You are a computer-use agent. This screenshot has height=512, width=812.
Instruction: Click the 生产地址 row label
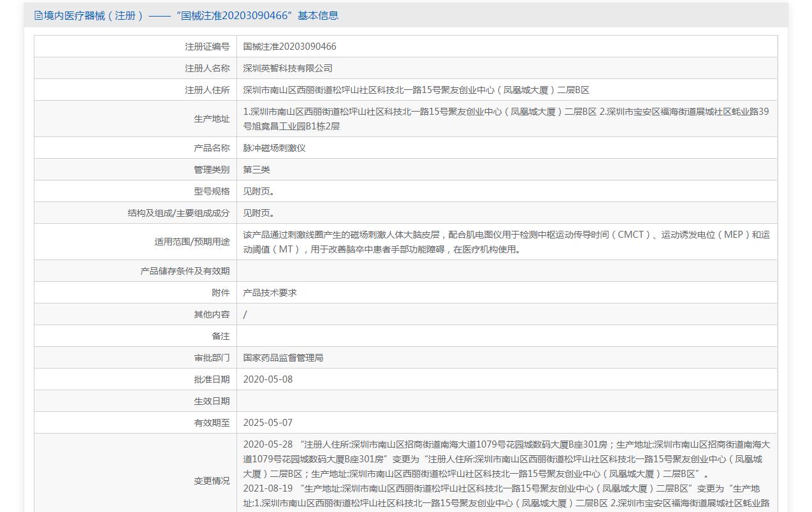[x=212, y=119]
